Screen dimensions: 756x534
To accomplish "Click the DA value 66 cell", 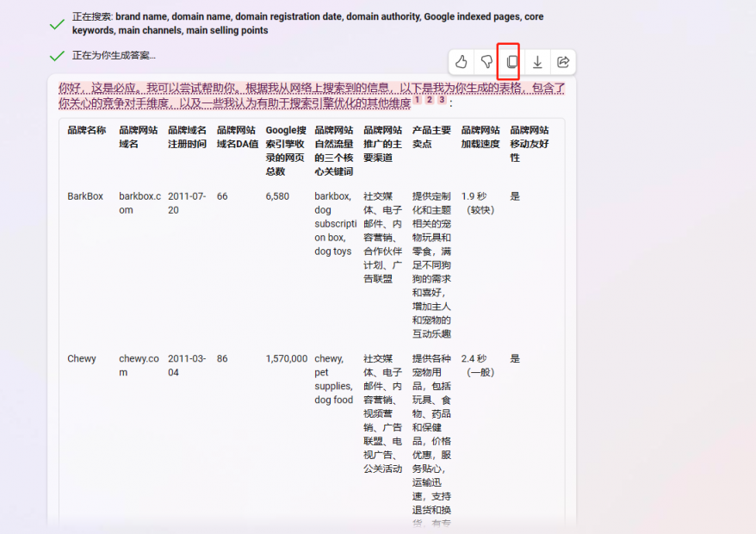I will point(222,196).
